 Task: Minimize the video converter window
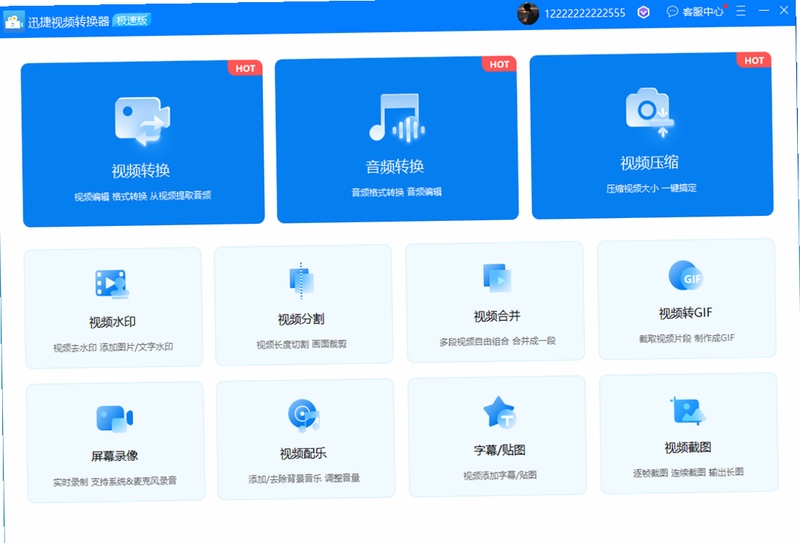[764, 10]
